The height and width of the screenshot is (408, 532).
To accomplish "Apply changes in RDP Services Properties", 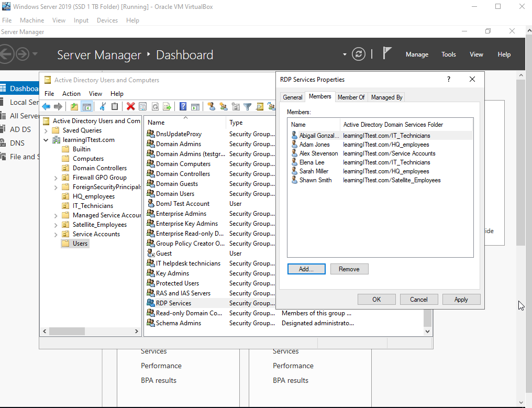I will [x=461, y=299].
